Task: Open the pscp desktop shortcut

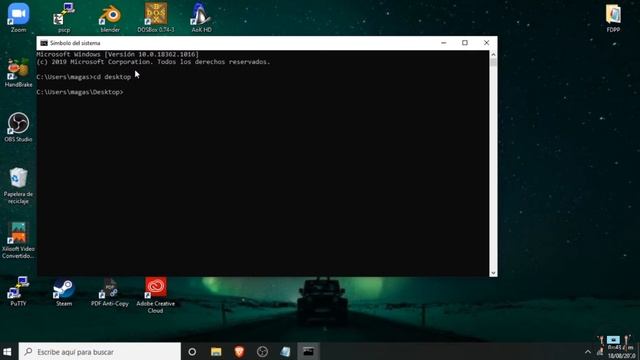Action: pos(64,18)
